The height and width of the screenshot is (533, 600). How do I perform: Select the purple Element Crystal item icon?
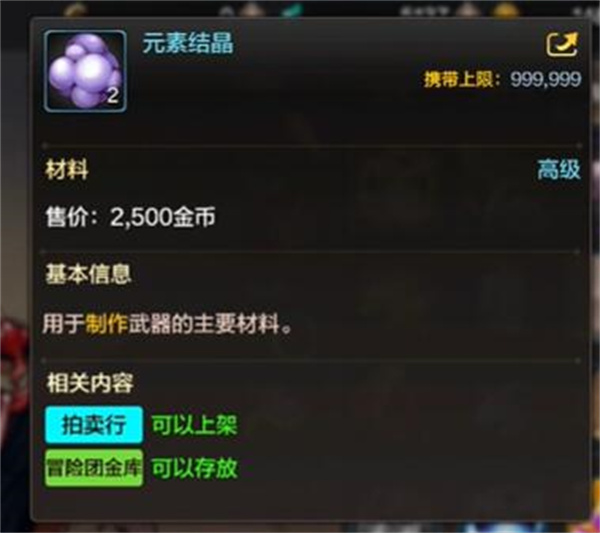coord(85,71)
